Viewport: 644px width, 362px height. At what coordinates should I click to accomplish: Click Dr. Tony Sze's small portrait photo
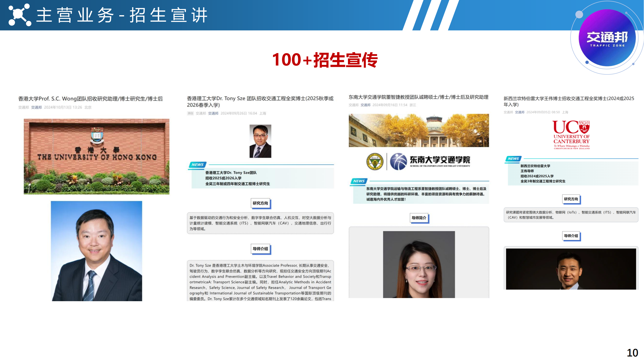coord(260,141)
